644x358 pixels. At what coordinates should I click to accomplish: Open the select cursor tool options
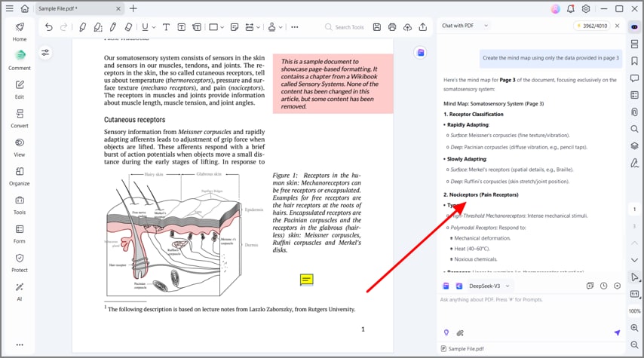[634, 277]
